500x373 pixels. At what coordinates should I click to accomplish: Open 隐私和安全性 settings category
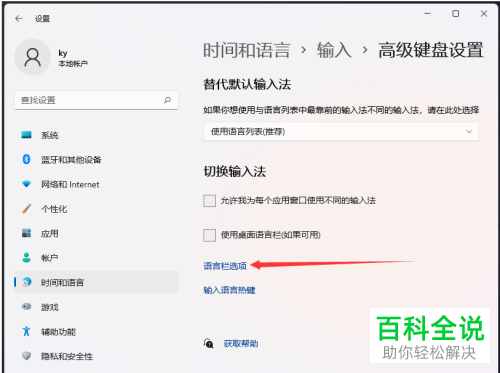pos(97,356)
